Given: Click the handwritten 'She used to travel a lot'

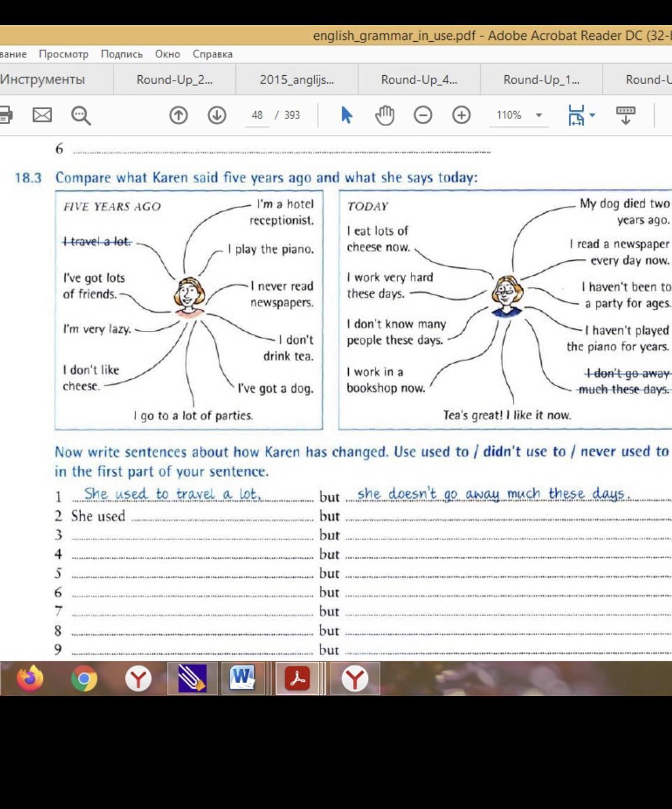Looking at the screenshot, I should tap(173, 494).
